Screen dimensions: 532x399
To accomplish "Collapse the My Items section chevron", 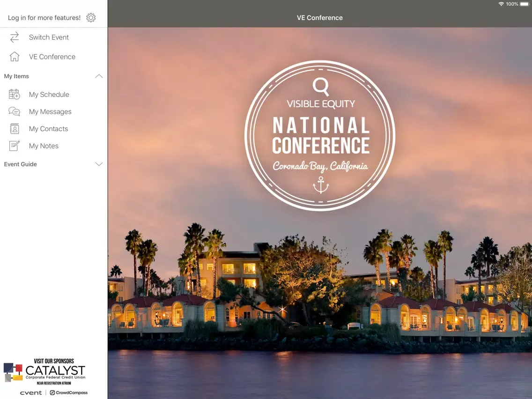I will [99, 76].
